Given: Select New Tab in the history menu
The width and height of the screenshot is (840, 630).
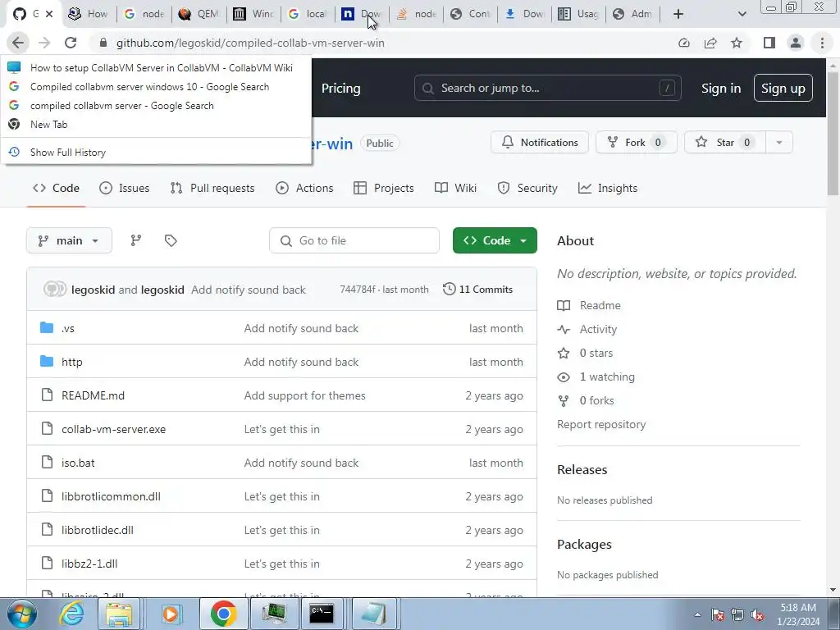Looking at the screenshot, I should coord(156,125).
